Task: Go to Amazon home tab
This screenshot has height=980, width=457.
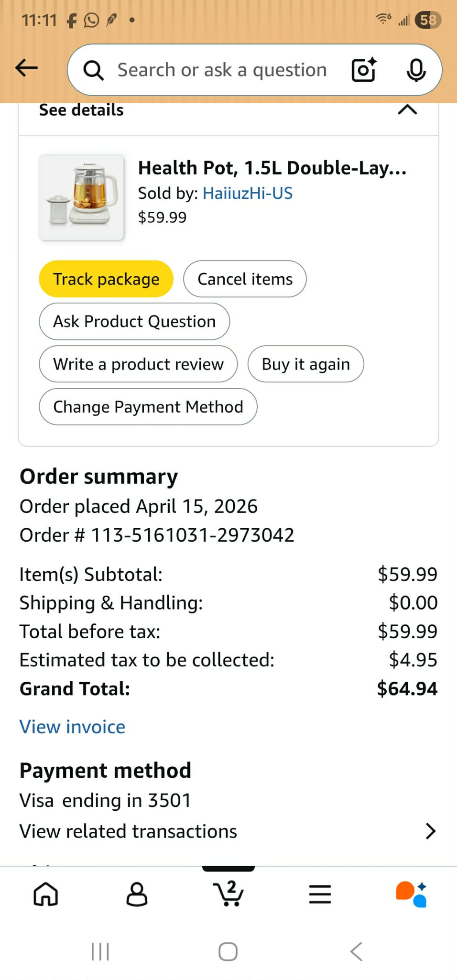Action: (x=46, y=894)
